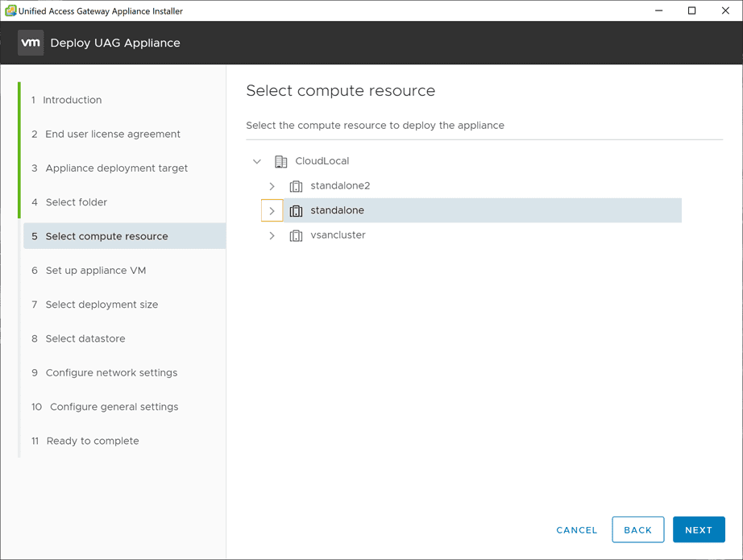Click the vsancluster cluster icon
Viewport: 743px width, 560px height.
click(x=296, y=235)
